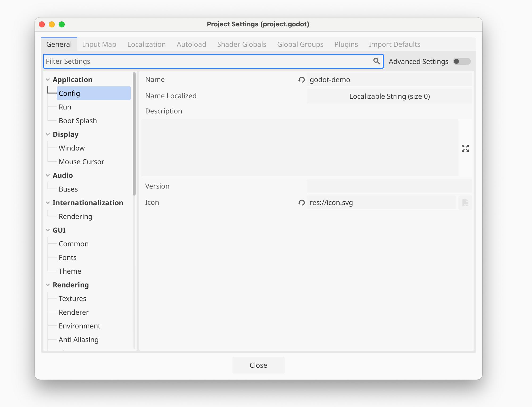Open the file browser for Icon path

tap(465, 203)
